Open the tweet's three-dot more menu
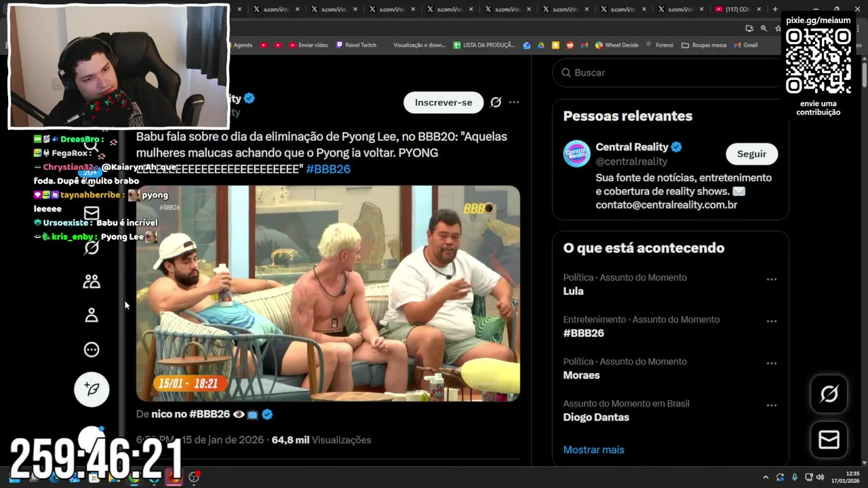Screen dimensions: 868x488 click(x=514, y=102)
